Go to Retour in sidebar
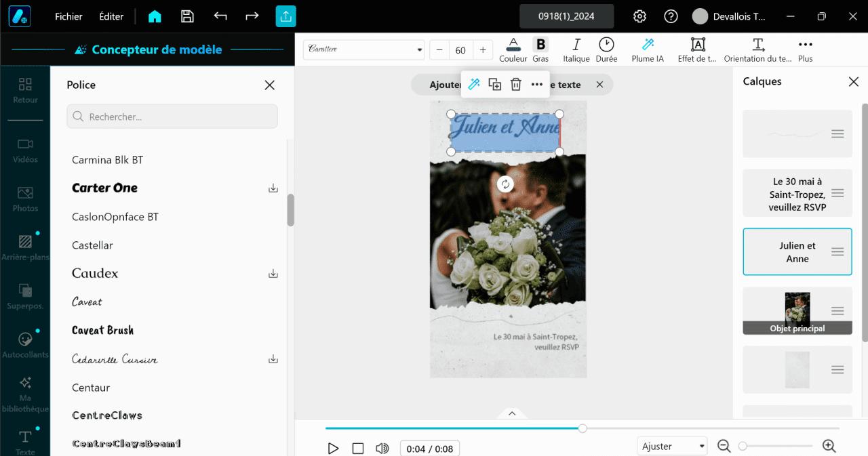This screenshot has width=868, height=456. (25, 90)
